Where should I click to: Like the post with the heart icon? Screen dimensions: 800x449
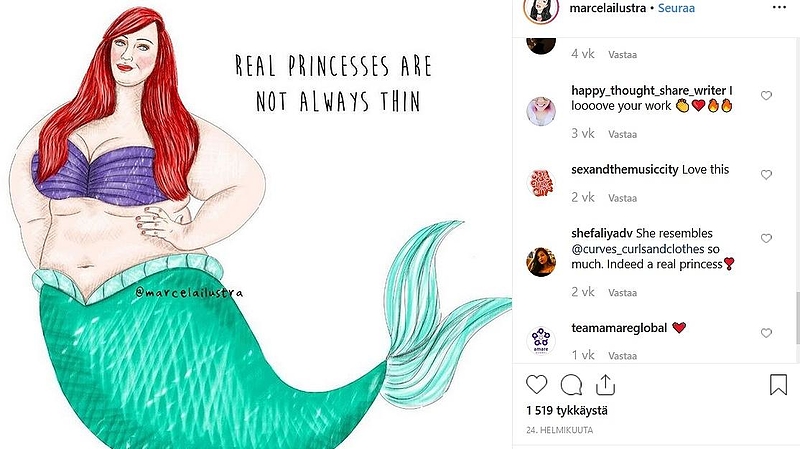click(536, 385)
